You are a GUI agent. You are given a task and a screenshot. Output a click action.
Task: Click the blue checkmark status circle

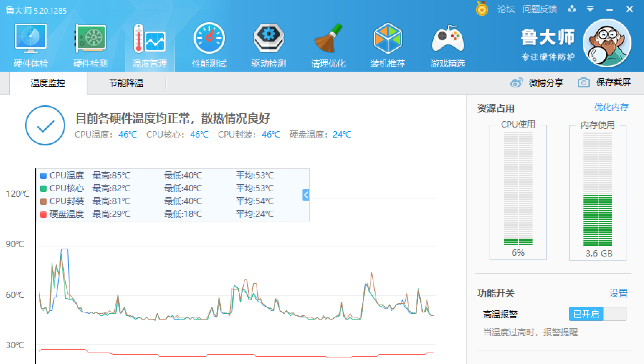click(x=45, y=125)
